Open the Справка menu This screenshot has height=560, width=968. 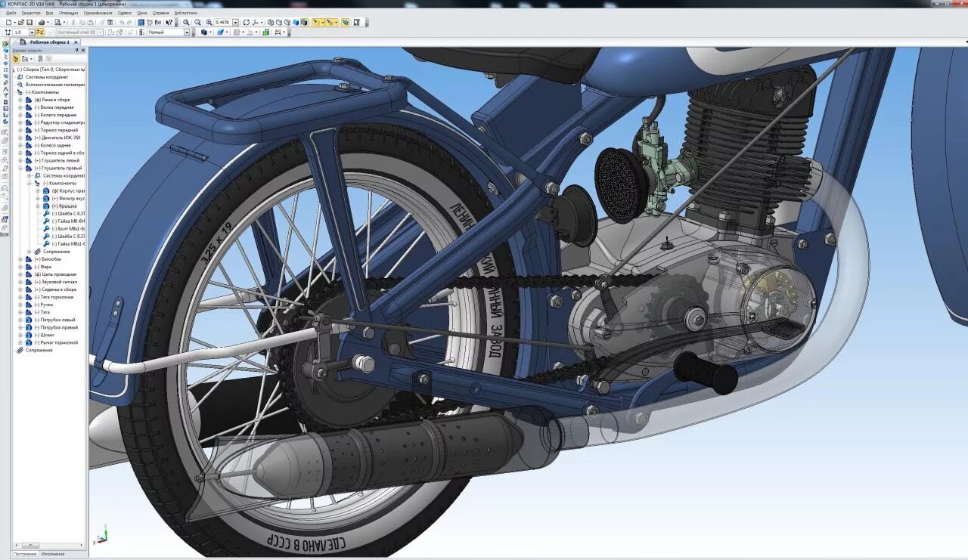[x=161, y=13]
